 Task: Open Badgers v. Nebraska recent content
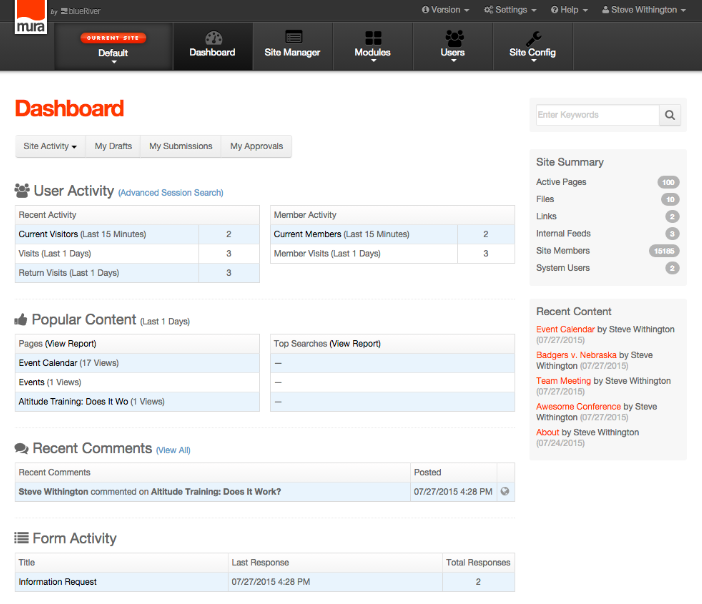576,355
